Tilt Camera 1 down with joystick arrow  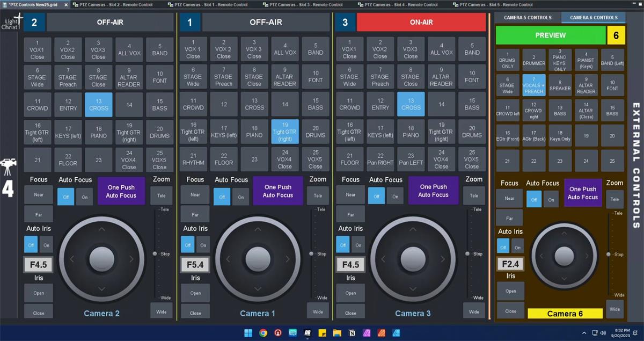tap(258, 289)
